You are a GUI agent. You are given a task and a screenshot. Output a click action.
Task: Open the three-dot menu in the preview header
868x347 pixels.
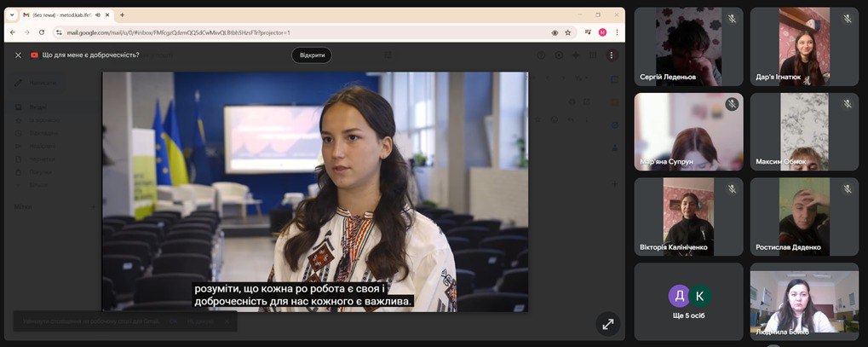tap(611, 55)
